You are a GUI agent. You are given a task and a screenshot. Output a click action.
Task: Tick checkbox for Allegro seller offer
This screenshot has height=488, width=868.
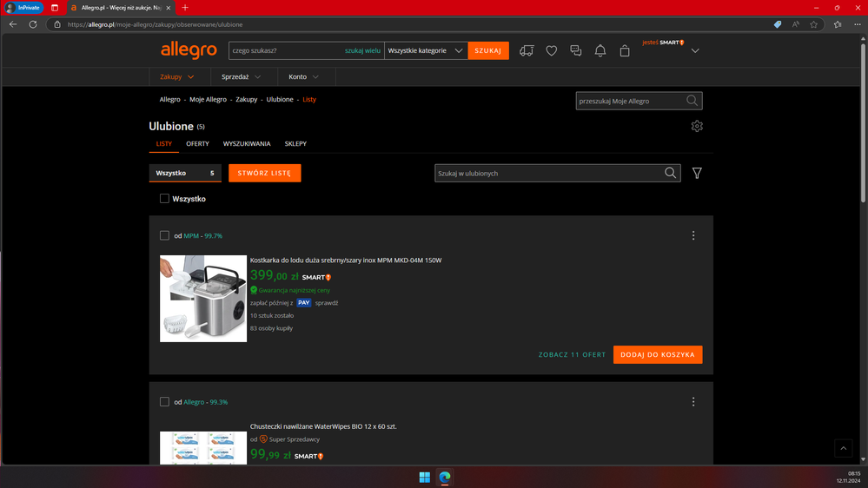pos(164,402)
